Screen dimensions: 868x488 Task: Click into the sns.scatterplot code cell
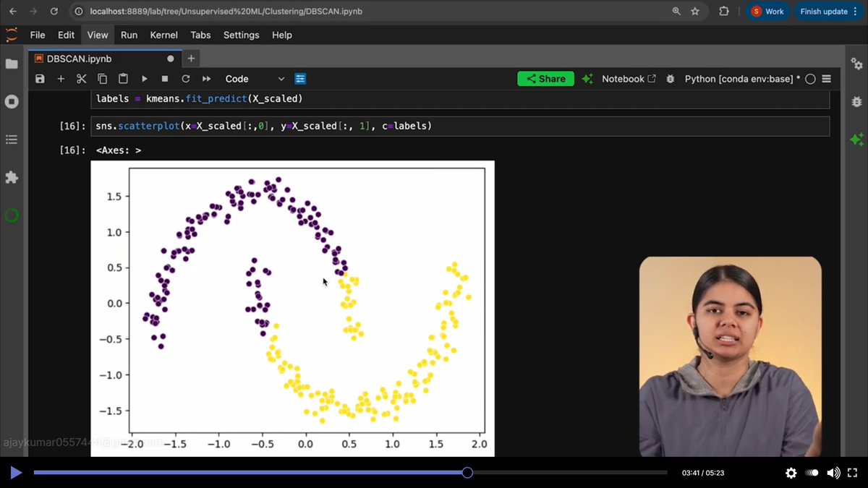coord(460,126)
